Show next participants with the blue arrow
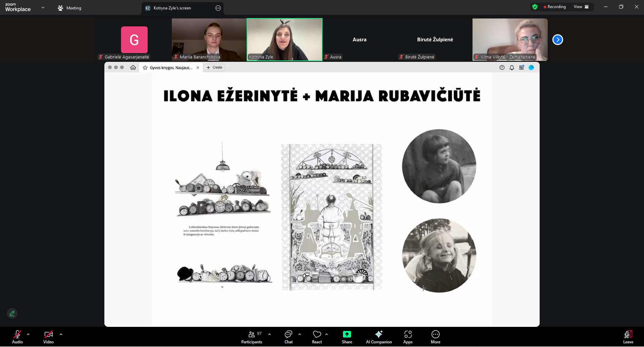Screen dimensions: 644x347 (557, 40)
